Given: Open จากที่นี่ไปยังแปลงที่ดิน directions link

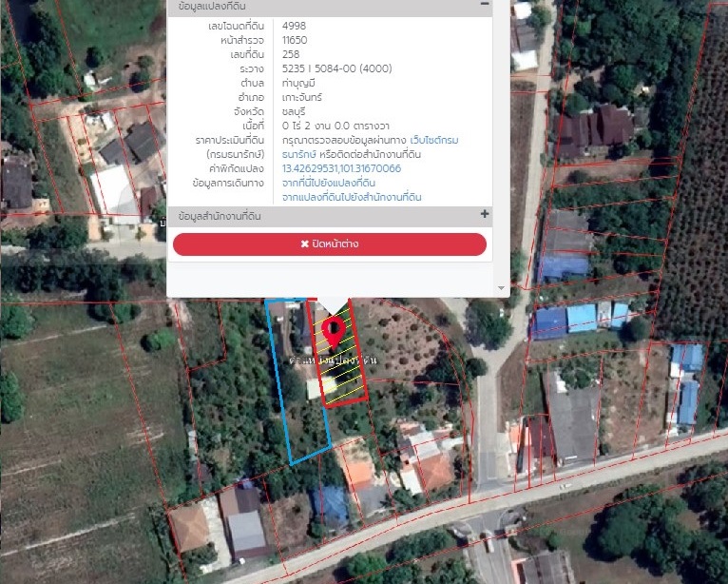Looking at the screenshot, I should point(329,183).
